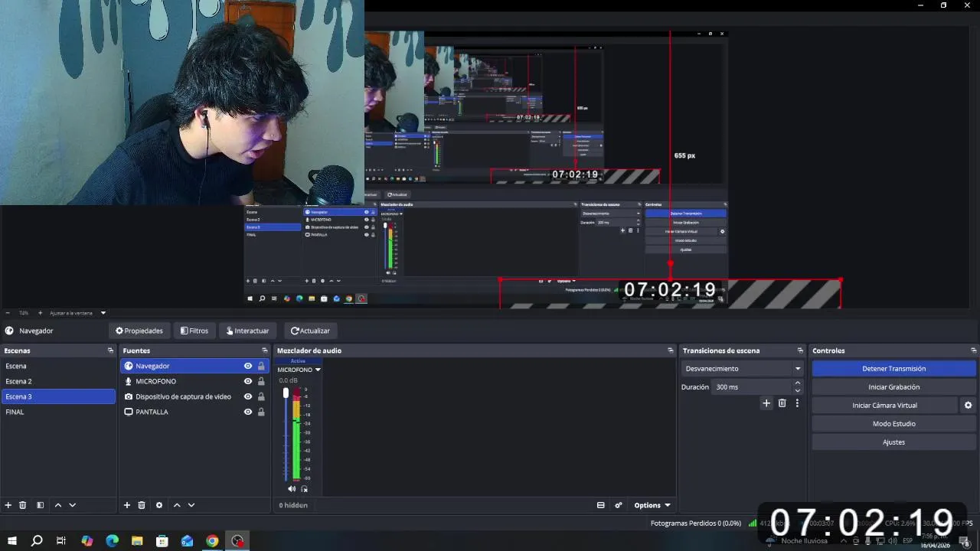Select the Escena 3 scene
Viewport: 980px width, 551px height.
point(58,396)
